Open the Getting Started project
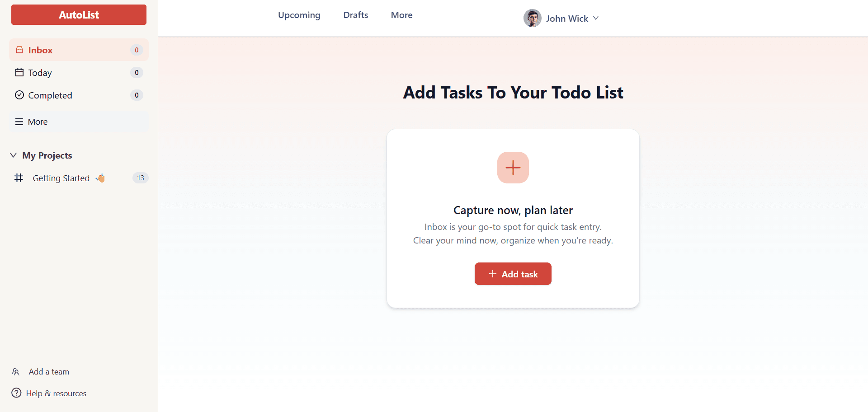 click(61, 178)
